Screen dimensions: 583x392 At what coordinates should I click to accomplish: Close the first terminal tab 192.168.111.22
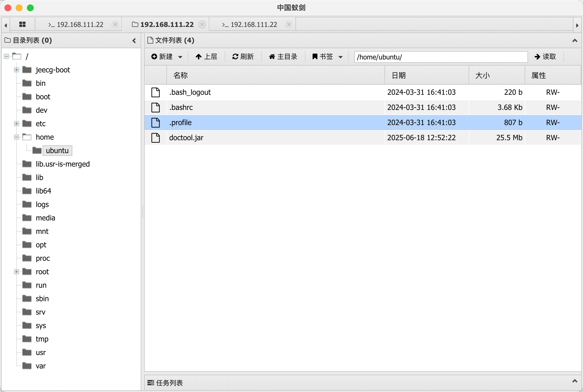pos(115,24)
